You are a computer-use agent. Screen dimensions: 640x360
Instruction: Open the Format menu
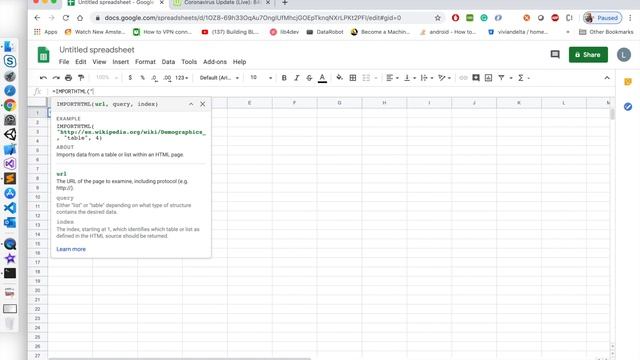pyautogui.click(x=145, y=62)
